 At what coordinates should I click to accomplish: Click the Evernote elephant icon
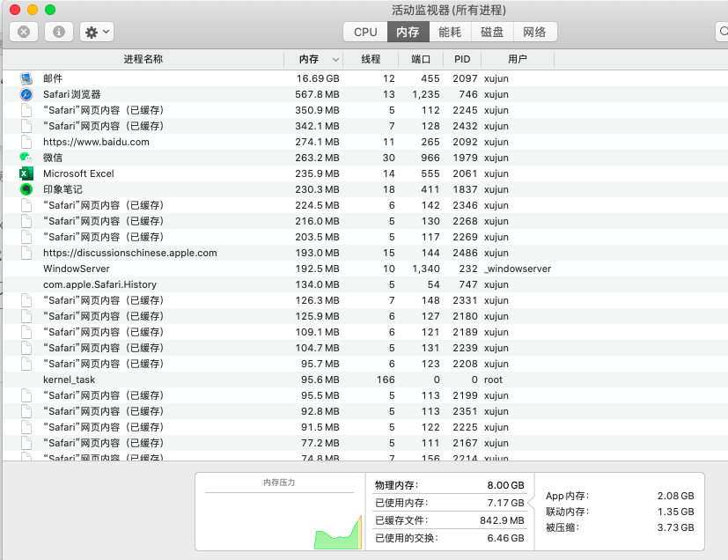(26, 189)
